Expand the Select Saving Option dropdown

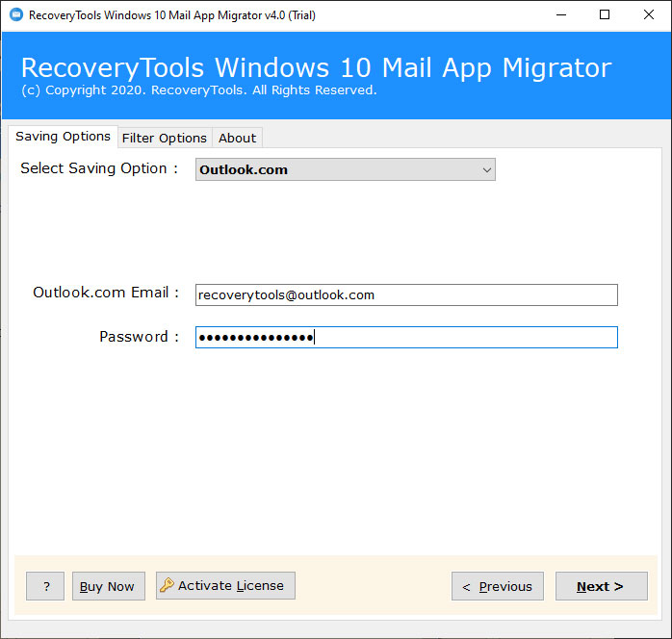(x=346, y=169)
